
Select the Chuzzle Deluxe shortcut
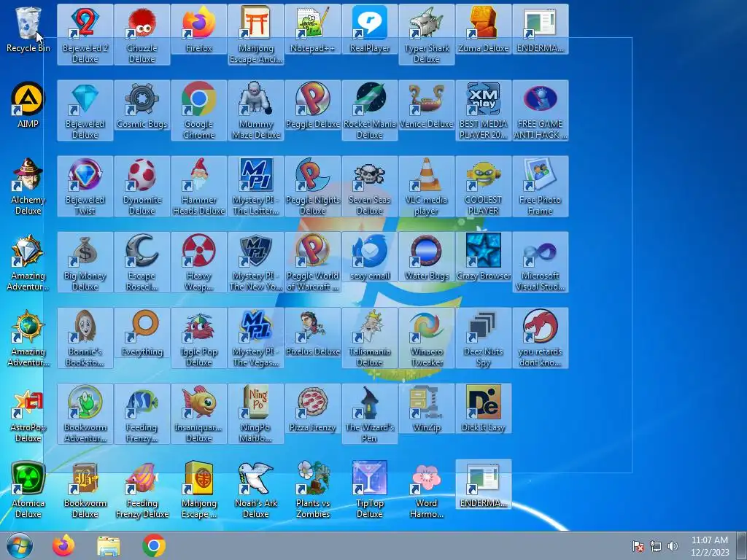pyautogui.click(x=142, y=34)
